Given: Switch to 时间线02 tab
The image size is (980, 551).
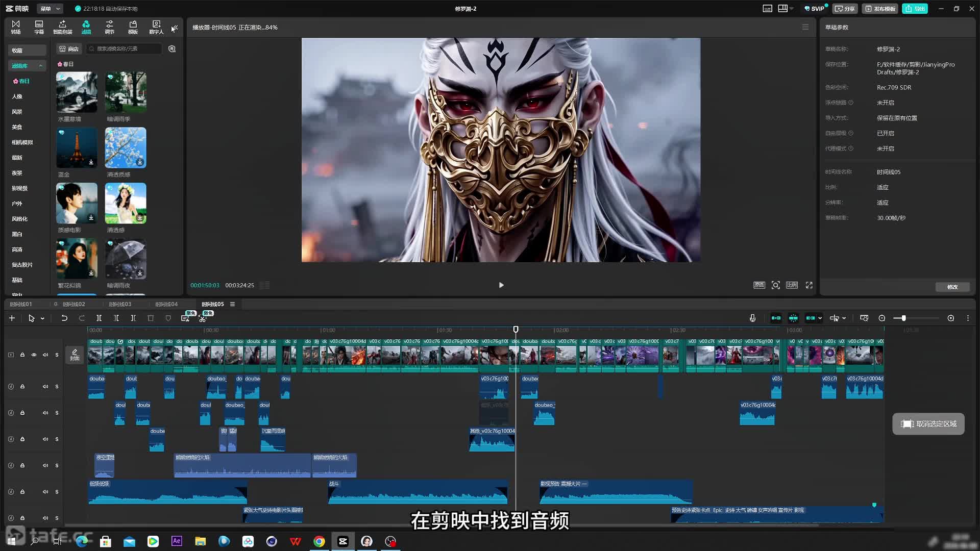Looking at the screenshot, I should click(x=74, y=305).
